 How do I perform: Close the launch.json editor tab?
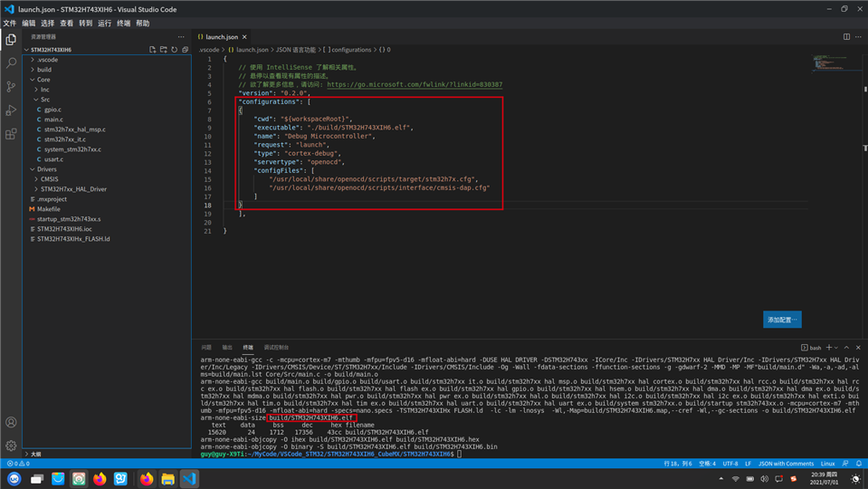[x=244, y=37]
